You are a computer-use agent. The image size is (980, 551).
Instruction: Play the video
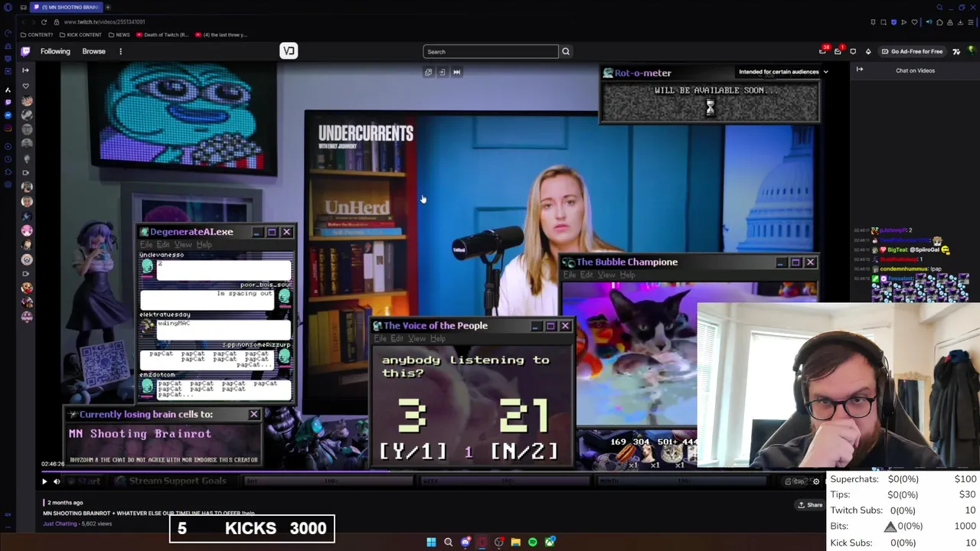click(44, 481)
